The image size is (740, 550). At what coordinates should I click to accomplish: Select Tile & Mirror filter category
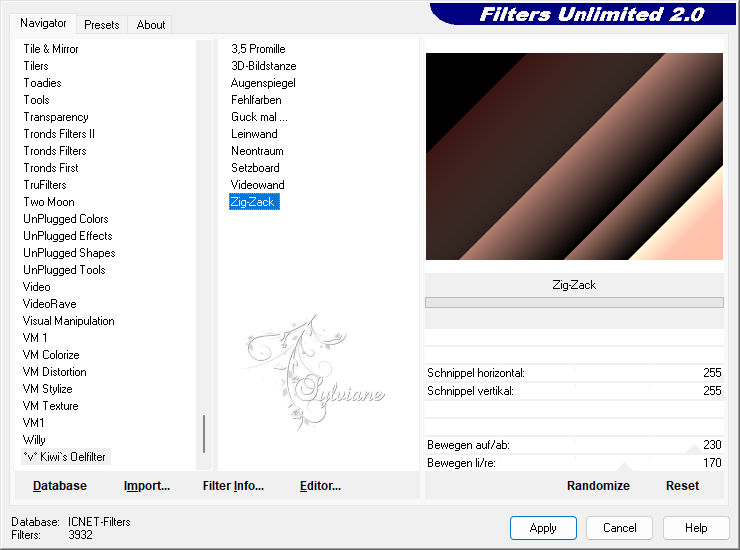click(51, 49)
